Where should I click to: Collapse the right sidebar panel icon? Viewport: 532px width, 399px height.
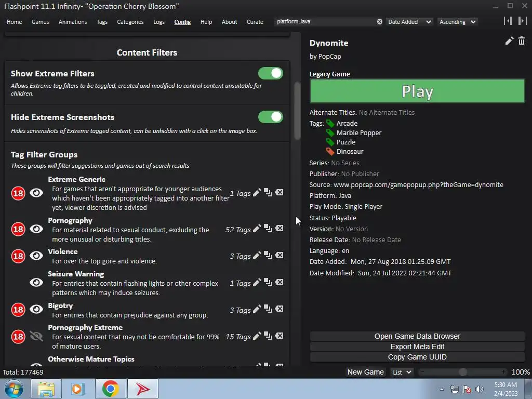(x=522, y=21)
